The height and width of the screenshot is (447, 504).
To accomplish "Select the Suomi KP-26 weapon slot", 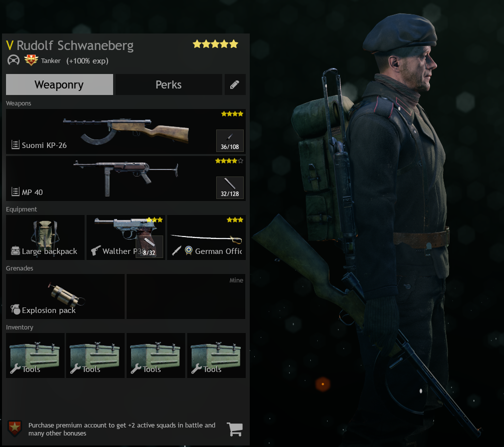I will coord(126,131).
